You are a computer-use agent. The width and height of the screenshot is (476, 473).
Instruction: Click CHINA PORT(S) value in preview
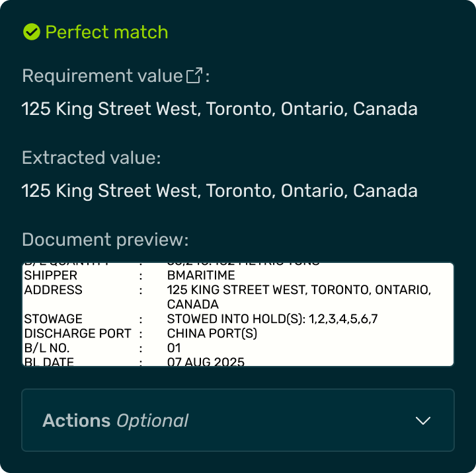[212, 334]
